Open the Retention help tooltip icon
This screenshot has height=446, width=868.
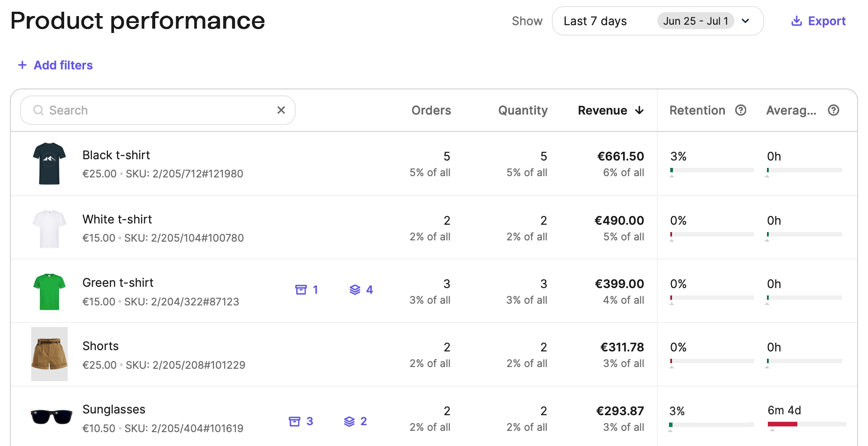pyautogui.click(x=740, y=110)
